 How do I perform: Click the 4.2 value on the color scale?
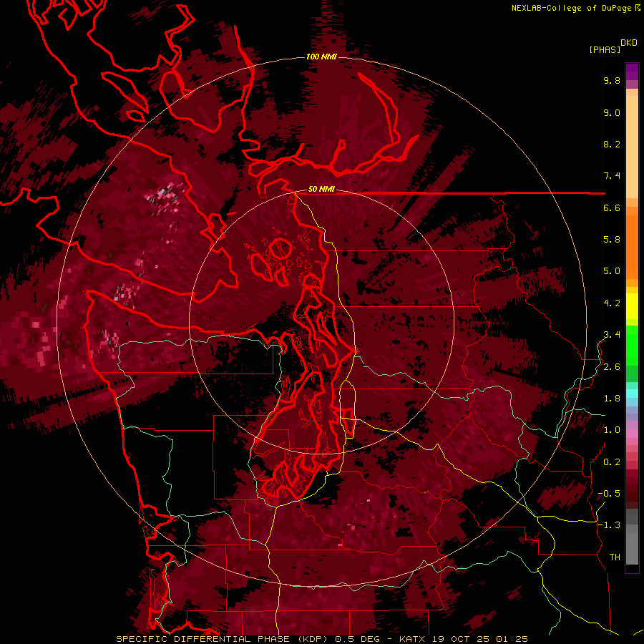tap(612, 303)
